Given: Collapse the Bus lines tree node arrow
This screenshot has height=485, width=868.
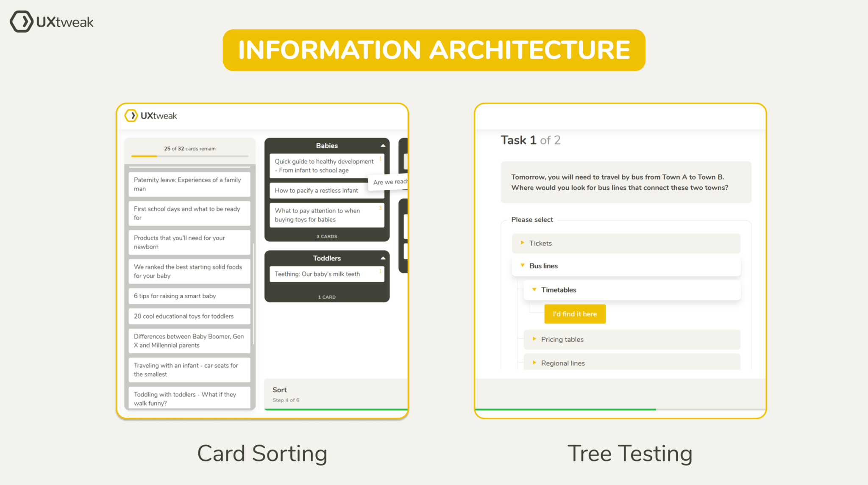Looking at the screenshot, I should (x=522, y=265).
